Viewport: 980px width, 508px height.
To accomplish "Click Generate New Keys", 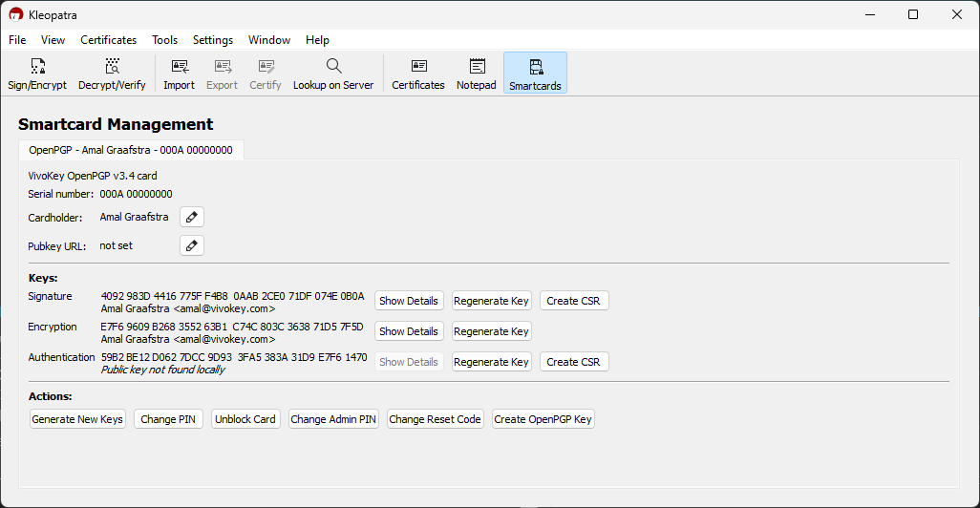I will point(77,419).
